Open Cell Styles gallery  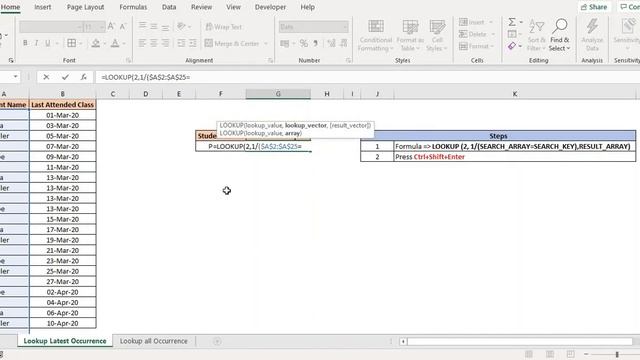pyautogui.click(x=437, y=36)
